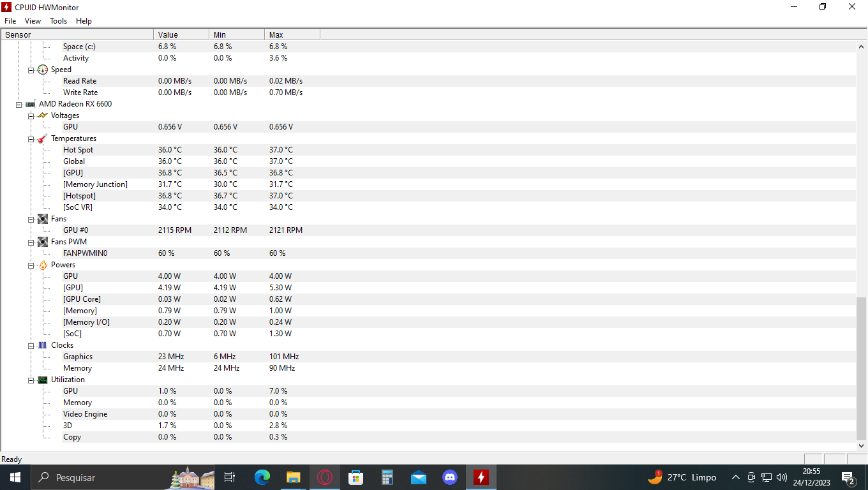The width and height of the screenshot is (868, 490).
Task: Click the Powers flame icon
Action: [43, 265]
